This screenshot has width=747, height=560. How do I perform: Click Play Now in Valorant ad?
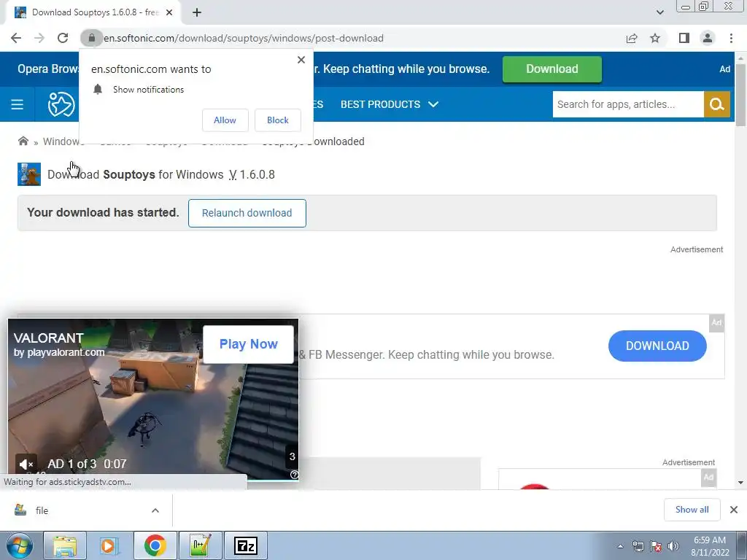(x=248, y=344)
